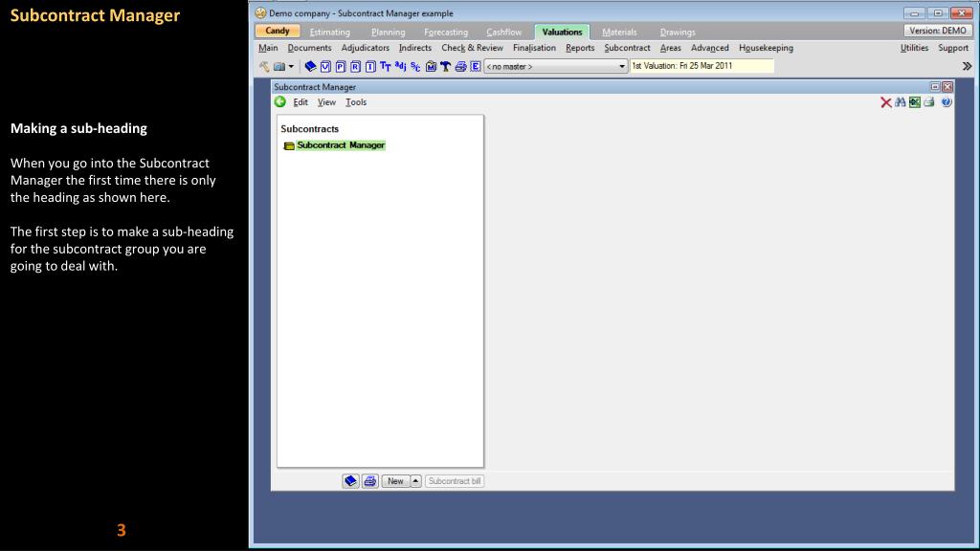This screenshot has height=551, width=980.
Task: Click the New button
Action: 395,481
